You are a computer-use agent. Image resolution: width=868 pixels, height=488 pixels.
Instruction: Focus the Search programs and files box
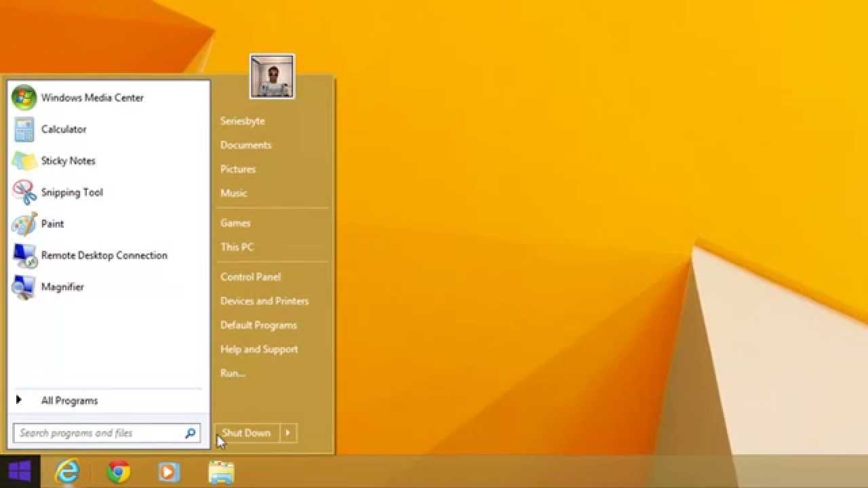106,433
